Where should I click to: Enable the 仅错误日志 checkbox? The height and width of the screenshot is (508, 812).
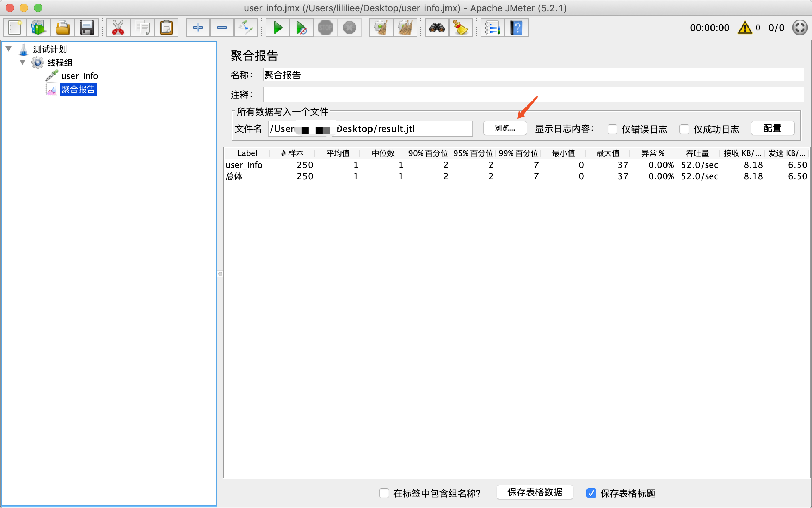(x=613, y=129)
